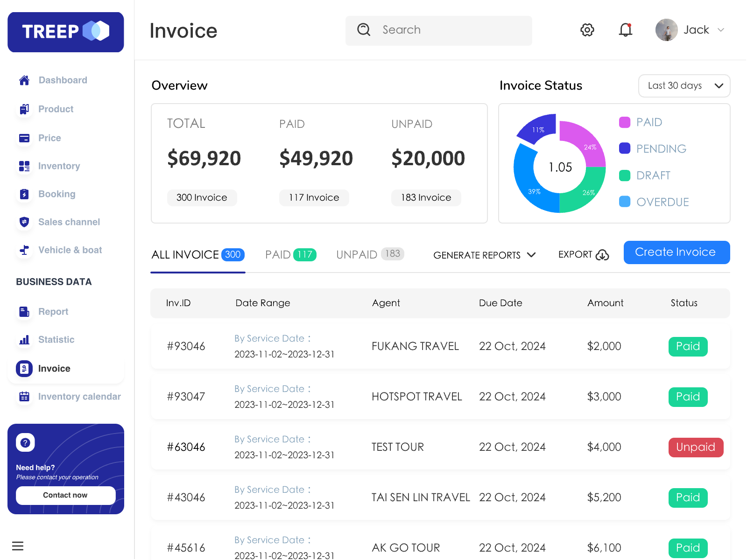Click the Inventory calendar icon

(x=24, y=397)
